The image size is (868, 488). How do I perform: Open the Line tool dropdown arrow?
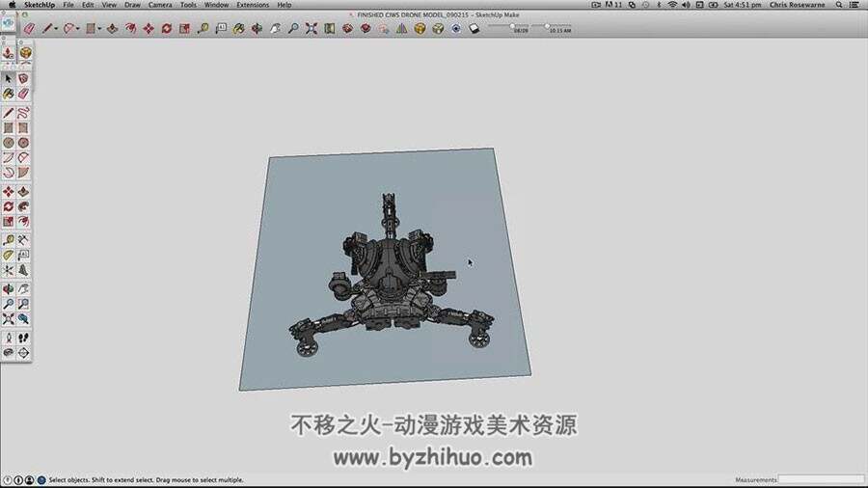56,29
